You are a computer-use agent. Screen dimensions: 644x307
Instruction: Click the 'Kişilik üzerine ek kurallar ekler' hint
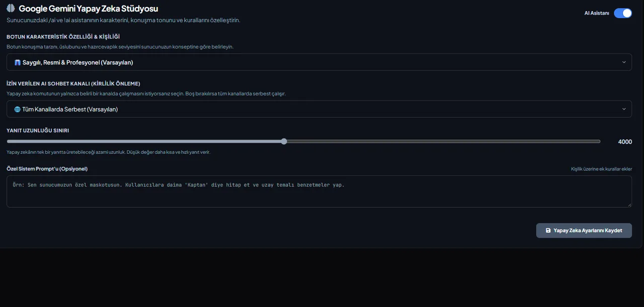pos(601,169)
